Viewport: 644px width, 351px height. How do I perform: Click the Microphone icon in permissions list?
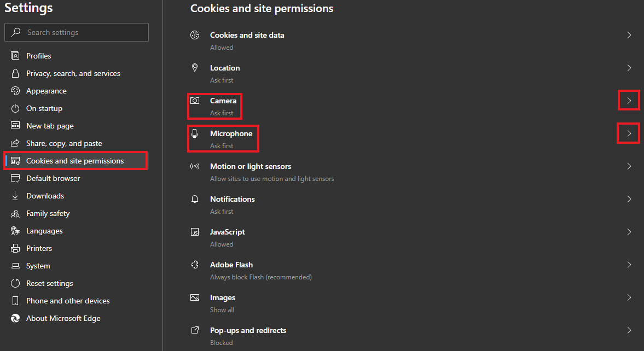click(x=195, y=133)
